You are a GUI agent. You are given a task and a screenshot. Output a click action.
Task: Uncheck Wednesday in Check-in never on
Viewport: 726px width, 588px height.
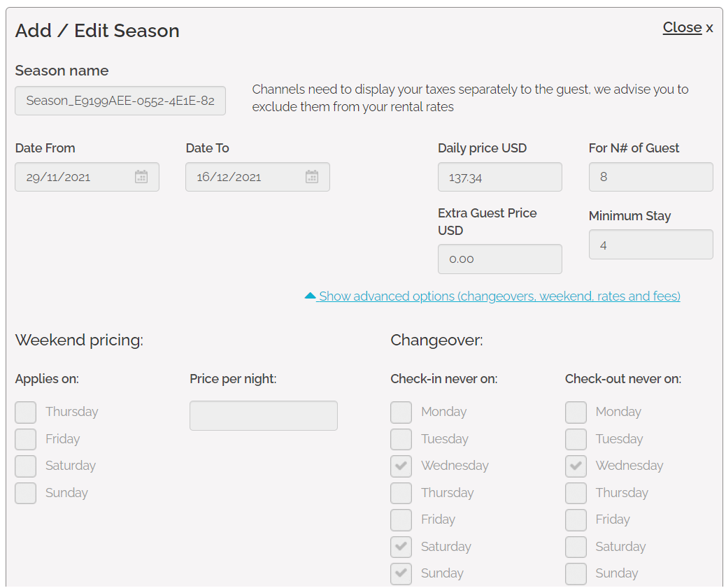point(401,466)
